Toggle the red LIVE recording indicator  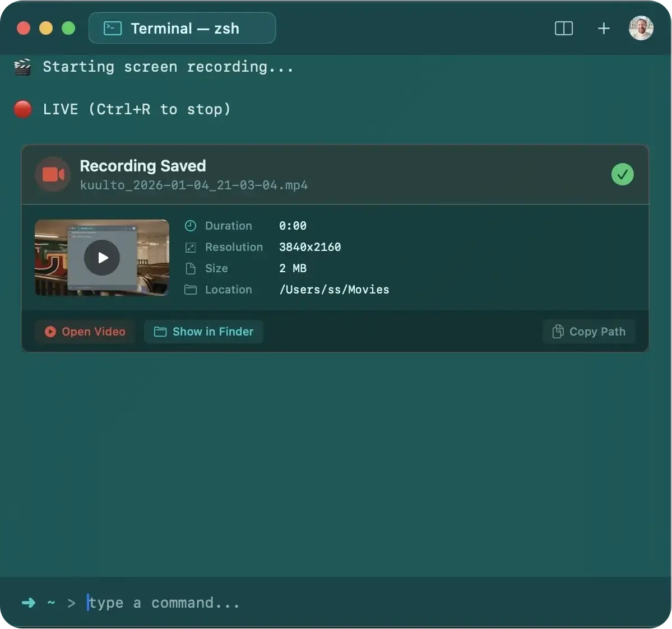click(22, 109)
